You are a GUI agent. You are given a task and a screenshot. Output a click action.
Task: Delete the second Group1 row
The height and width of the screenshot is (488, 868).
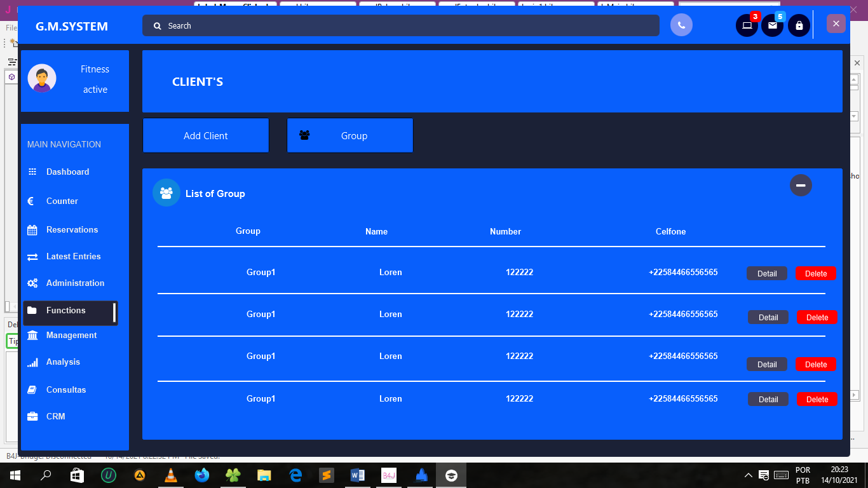tap(817, 317)
